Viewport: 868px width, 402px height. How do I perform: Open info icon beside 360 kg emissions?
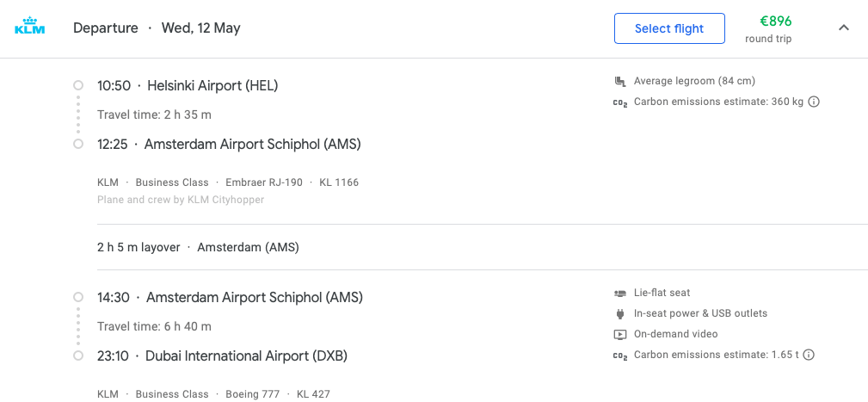[x=814, y=102]
